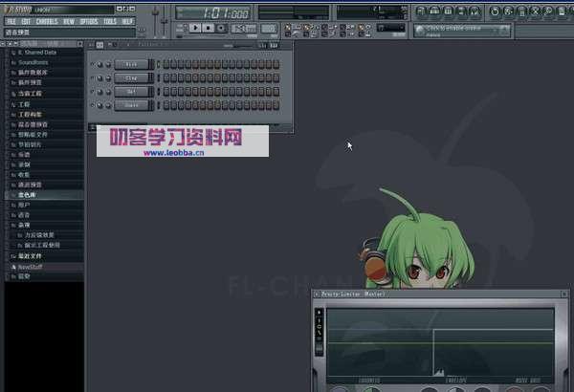The height and width of the screenshot is (392, 574).
Task: Click the circular arrow shortcut icon
Action: pyautogui.click(x=495, y=11)
